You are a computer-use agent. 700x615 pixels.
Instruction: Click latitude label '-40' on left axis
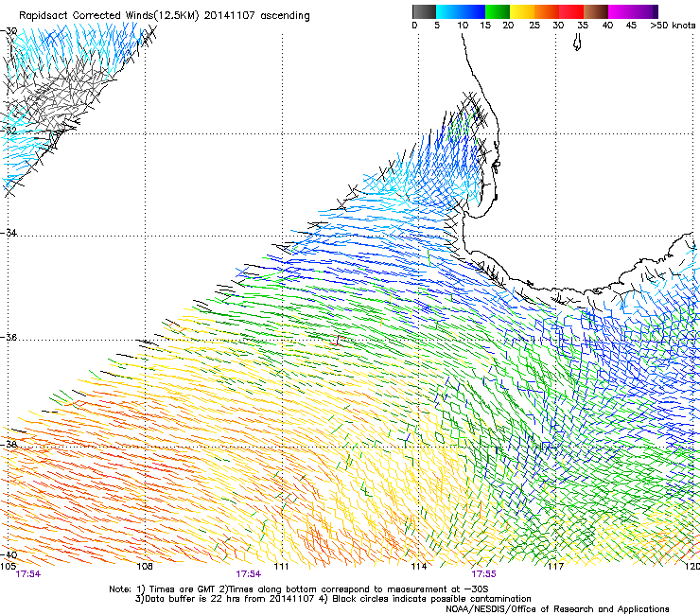[x=9, y=554]
